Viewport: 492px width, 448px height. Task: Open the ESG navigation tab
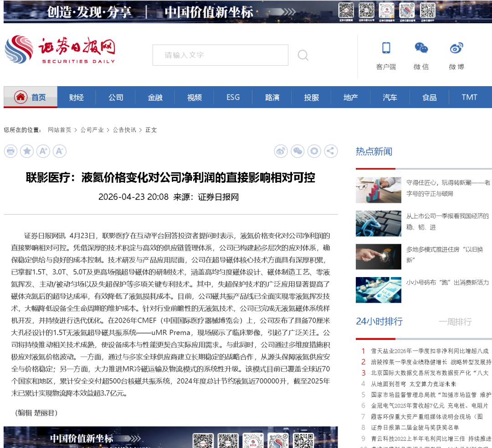click(x=233, y=98)
